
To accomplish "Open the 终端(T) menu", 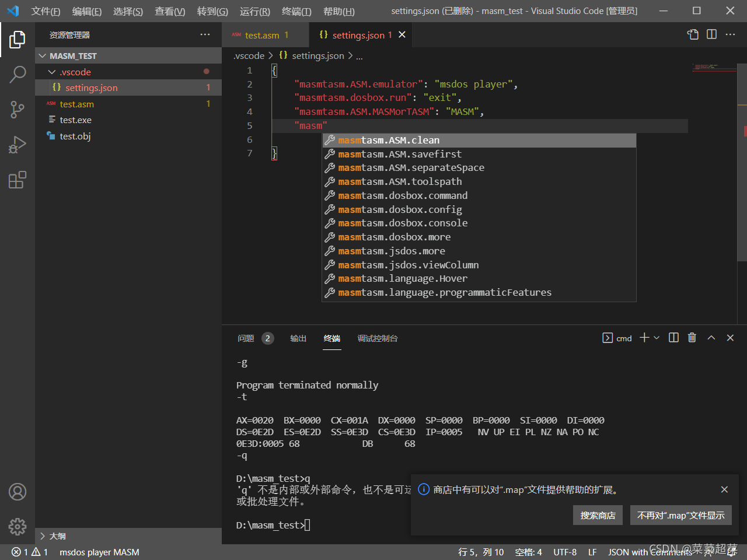I will [x=296, y=11].
